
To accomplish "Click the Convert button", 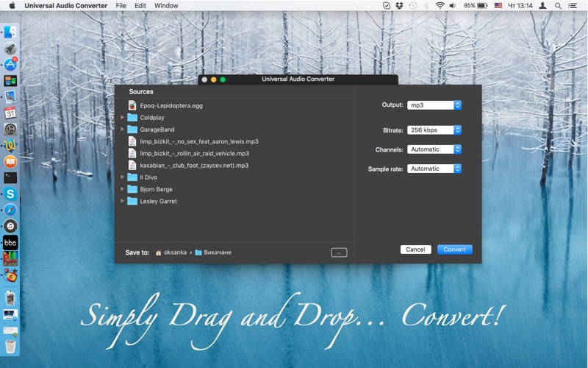I will coord(454,250).
